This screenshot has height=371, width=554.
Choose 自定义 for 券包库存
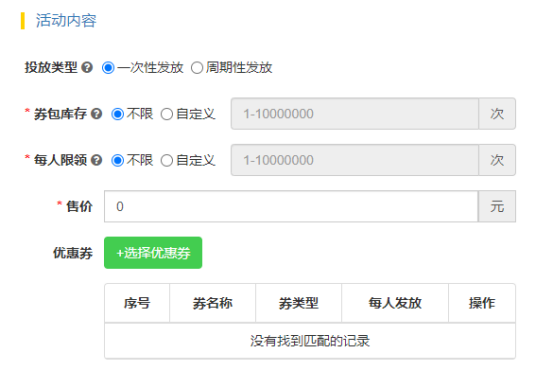click(167, 114)
